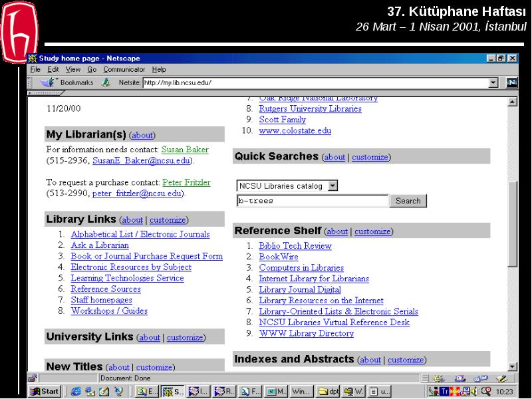Open www.colostate.edu link
The width and height of the screenshot is (532, 399).
pyautogui.click(x=295, y=130)
